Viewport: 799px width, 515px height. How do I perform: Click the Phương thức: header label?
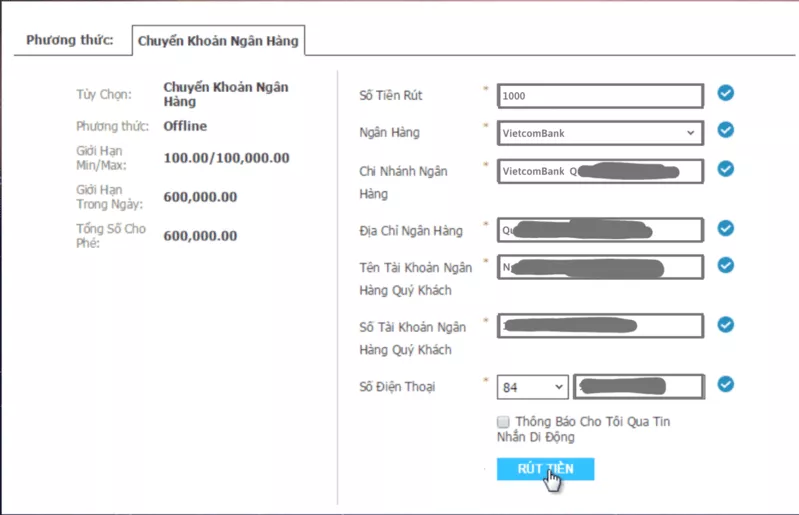point(70,40)
